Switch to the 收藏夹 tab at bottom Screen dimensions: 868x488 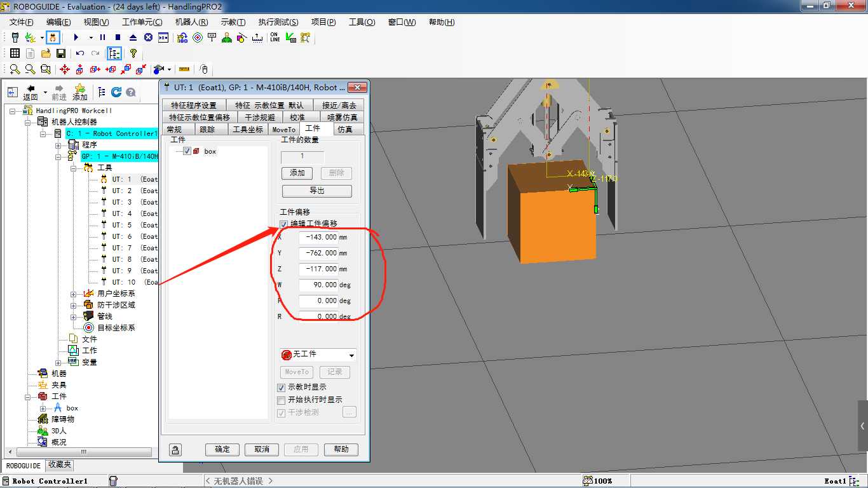pyautogui.click(x=60, y=466)
